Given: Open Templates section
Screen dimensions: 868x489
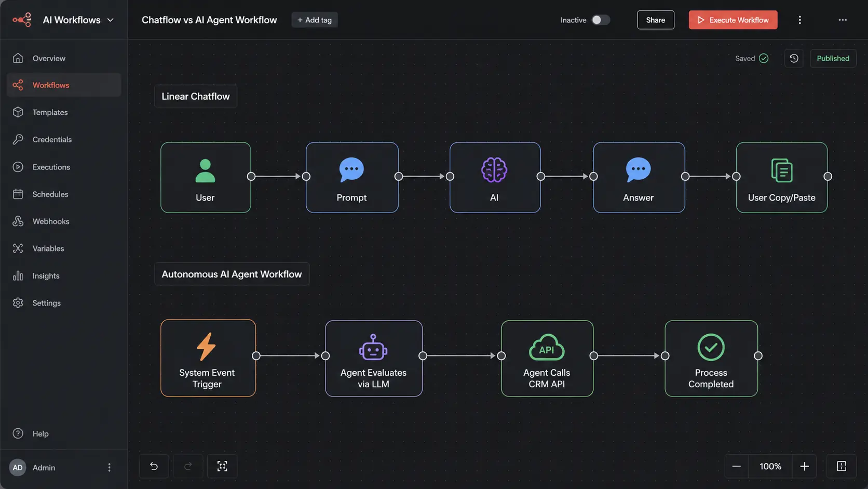Looking at the screenshot, I should pos(64,112).
